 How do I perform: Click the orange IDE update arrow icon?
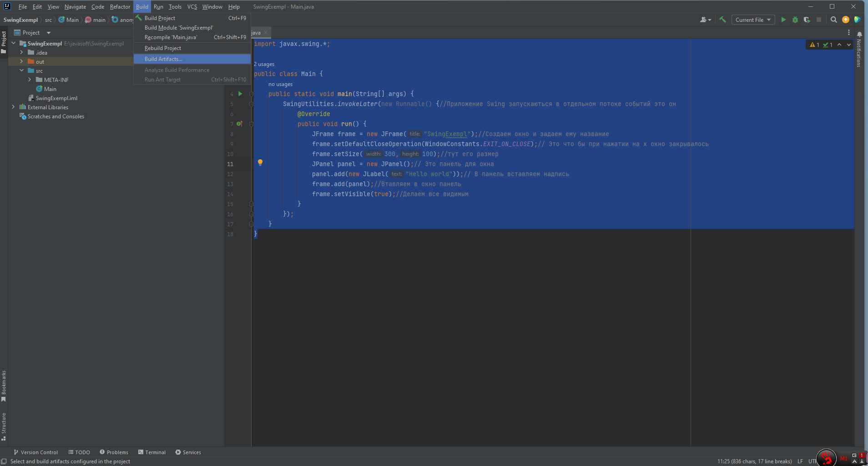[x=846, y=20]
